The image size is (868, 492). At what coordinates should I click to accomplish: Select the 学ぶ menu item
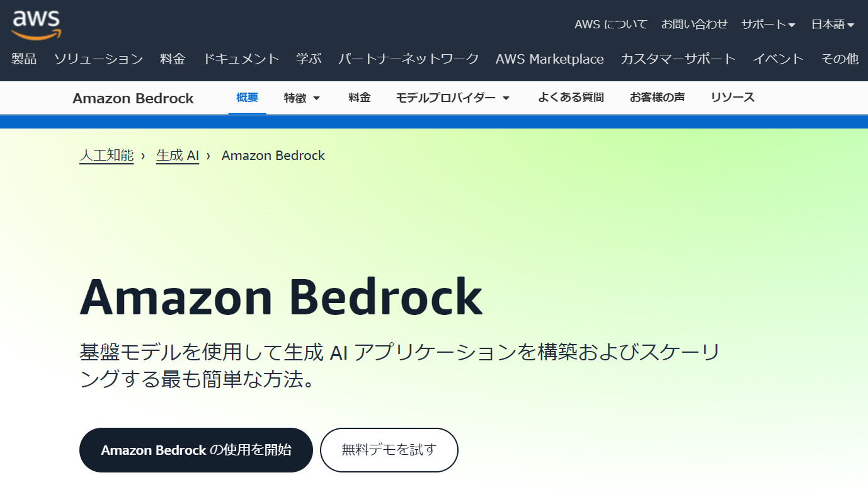(x=307, y=59)
